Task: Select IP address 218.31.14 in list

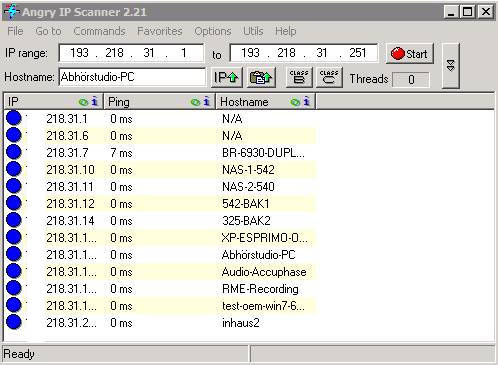Action: point(70,221)
